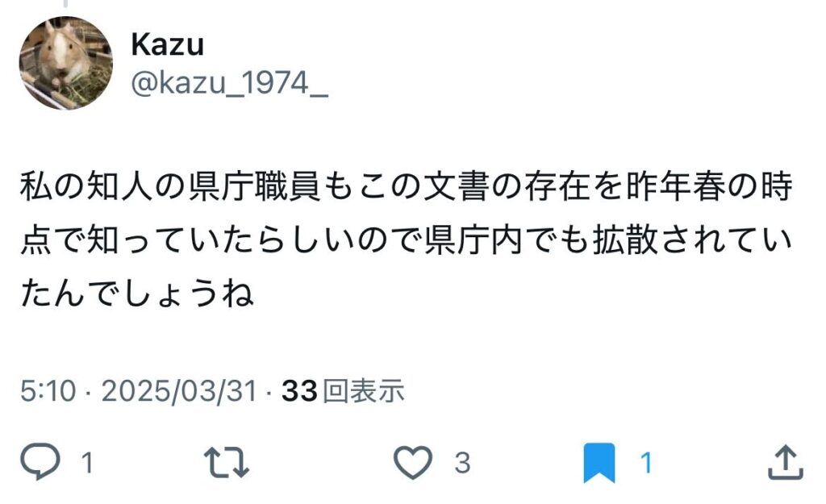
Task: Open the reply speech bubble icon
Action: [40, 462]
